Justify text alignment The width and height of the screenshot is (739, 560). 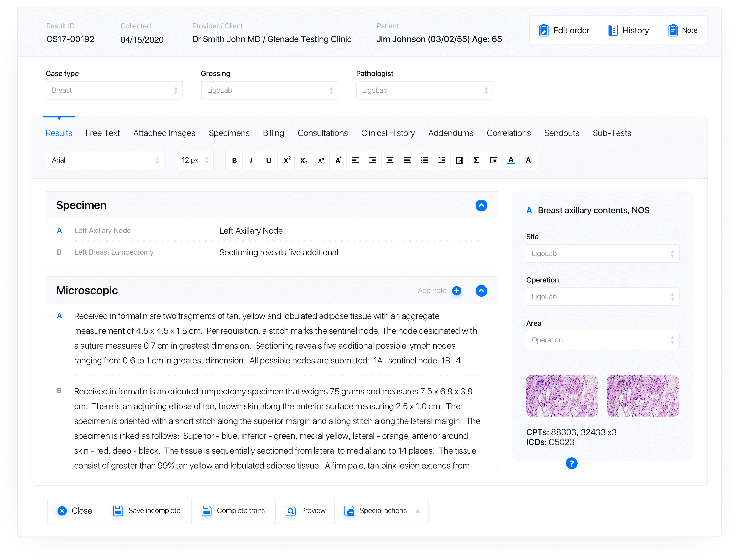point(407,160)
